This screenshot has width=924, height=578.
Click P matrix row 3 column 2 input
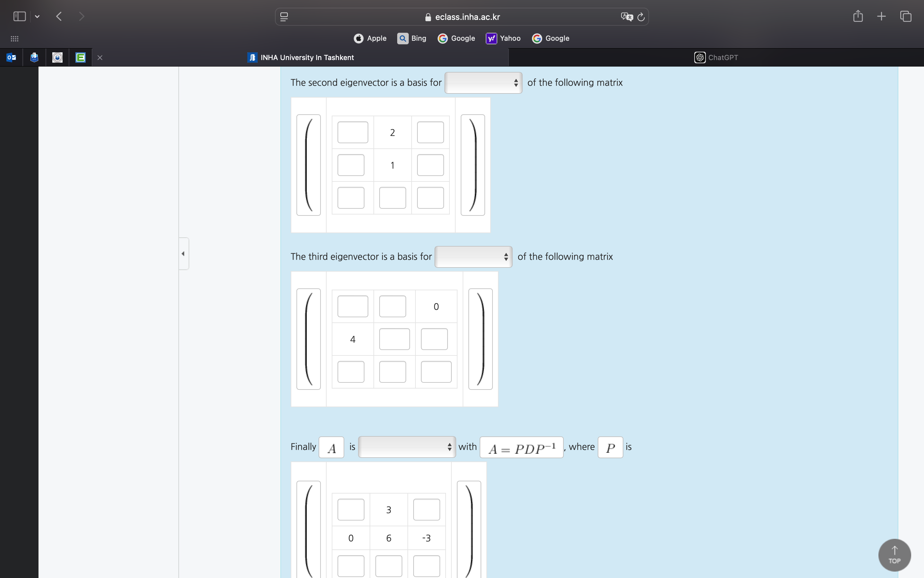pos(389,566)
